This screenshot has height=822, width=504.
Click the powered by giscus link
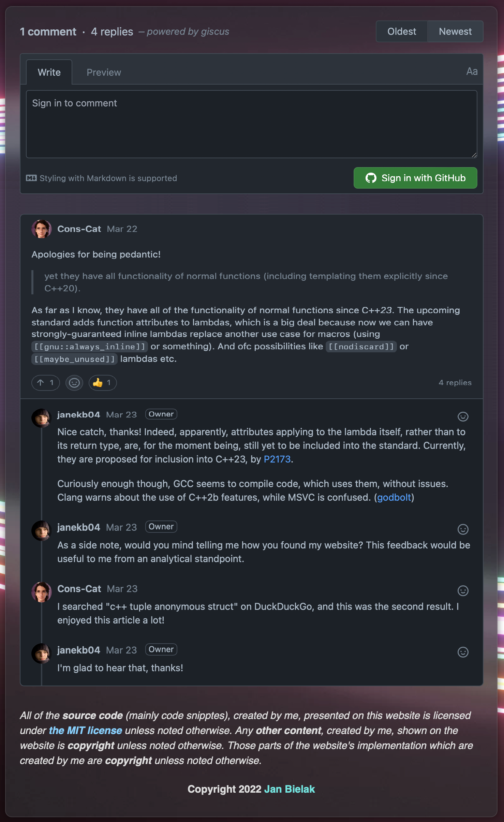(x=188, y=31)
